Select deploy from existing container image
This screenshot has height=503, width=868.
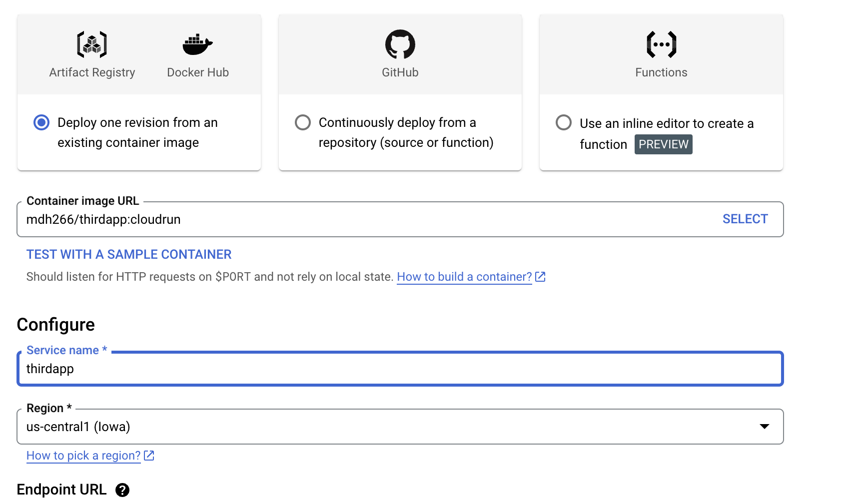pyautogui.click(x=41, y=122)
